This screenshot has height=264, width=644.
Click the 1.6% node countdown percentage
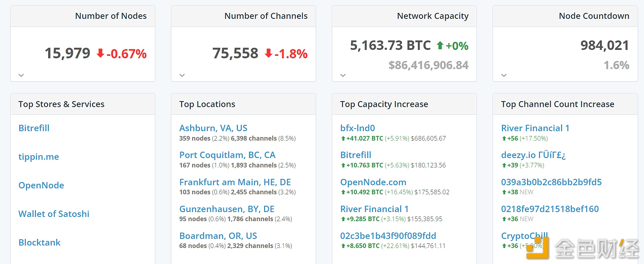click(x=616, y=65)
